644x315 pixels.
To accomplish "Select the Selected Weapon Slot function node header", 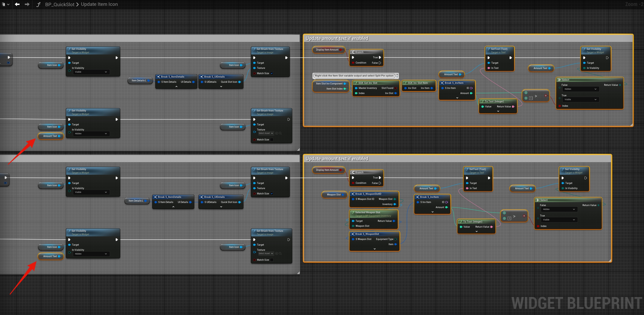I will coord(367,213).
